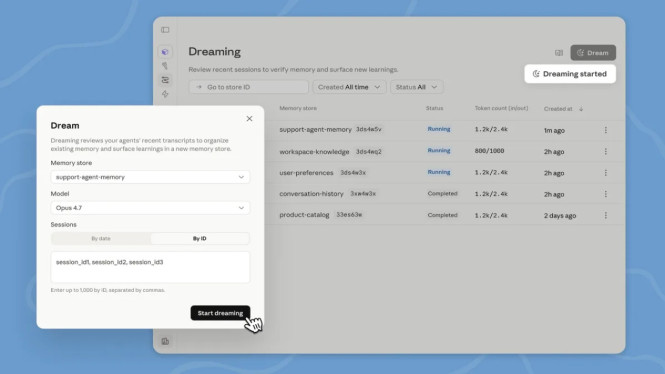Select the By ID sessions tab
Screen dimensions: 665x374
pos(199,238)
